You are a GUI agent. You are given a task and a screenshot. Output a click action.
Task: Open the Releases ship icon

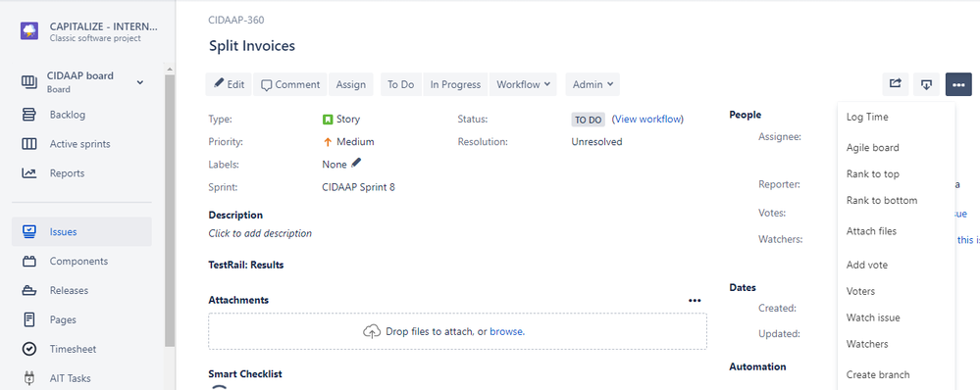pos(28,290)
